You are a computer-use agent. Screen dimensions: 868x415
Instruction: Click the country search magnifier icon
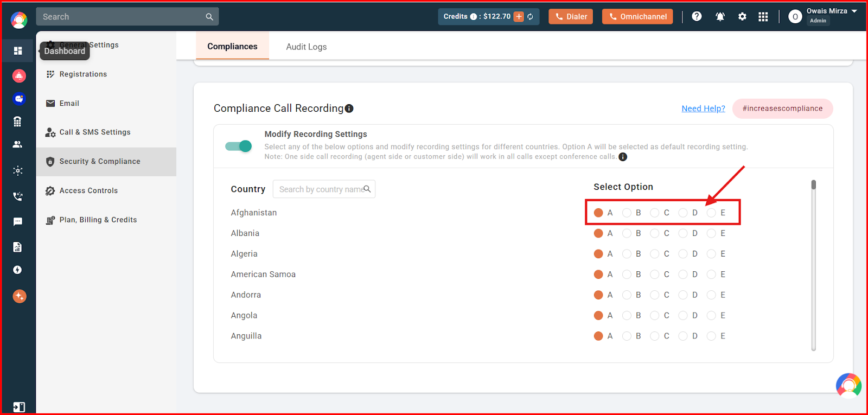(367, 189)
